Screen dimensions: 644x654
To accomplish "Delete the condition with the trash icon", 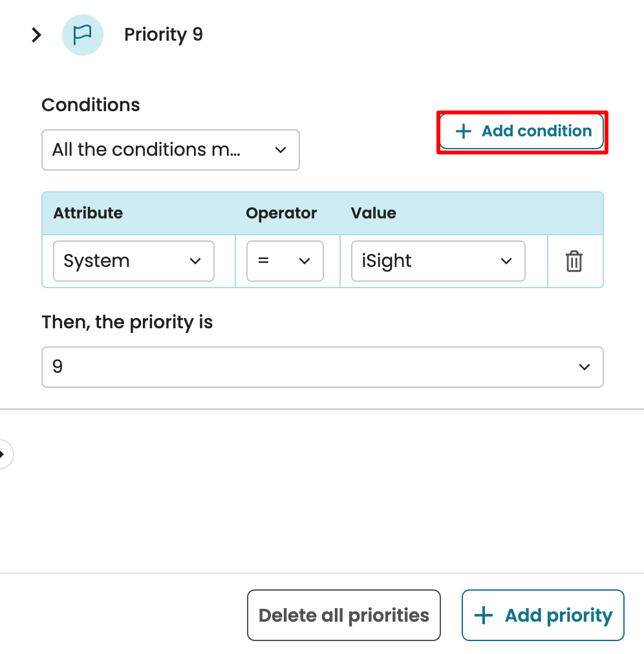I will (574, 261).
